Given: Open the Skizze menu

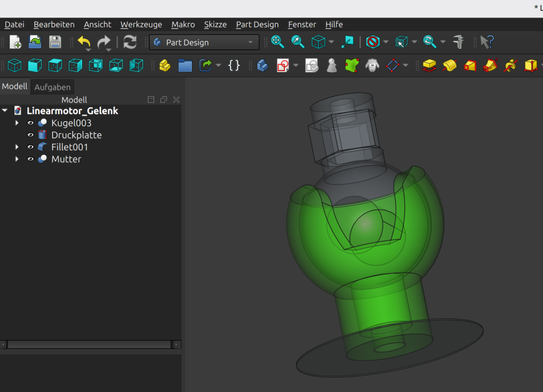Looking at the screenshot, I should click(215, 25).
